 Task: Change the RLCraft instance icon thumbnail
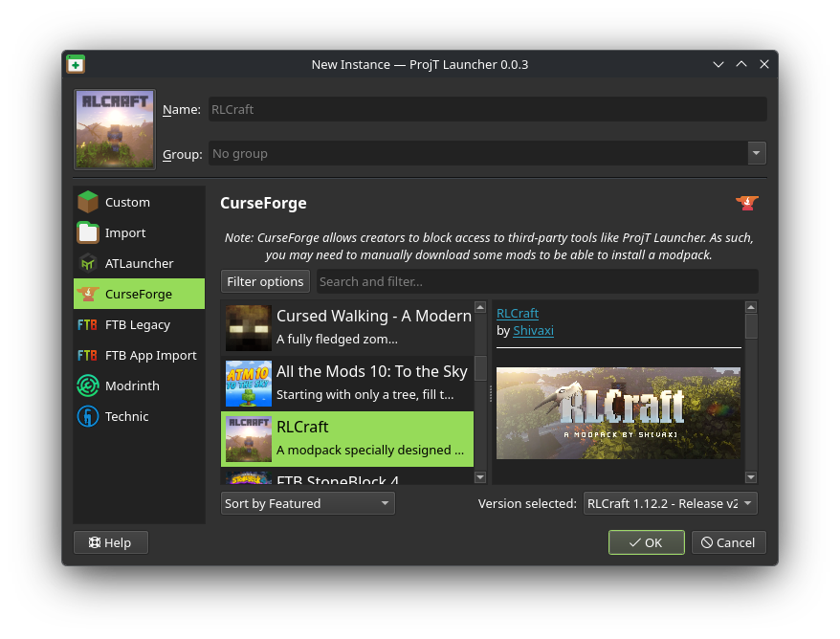[x=114, y=129]
